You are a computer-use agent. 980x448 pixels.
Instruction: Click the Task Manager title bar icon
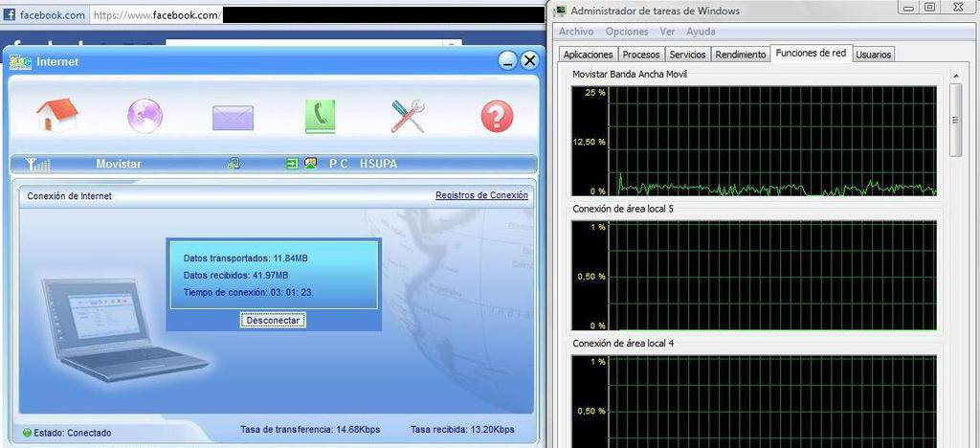coord(561,11)
